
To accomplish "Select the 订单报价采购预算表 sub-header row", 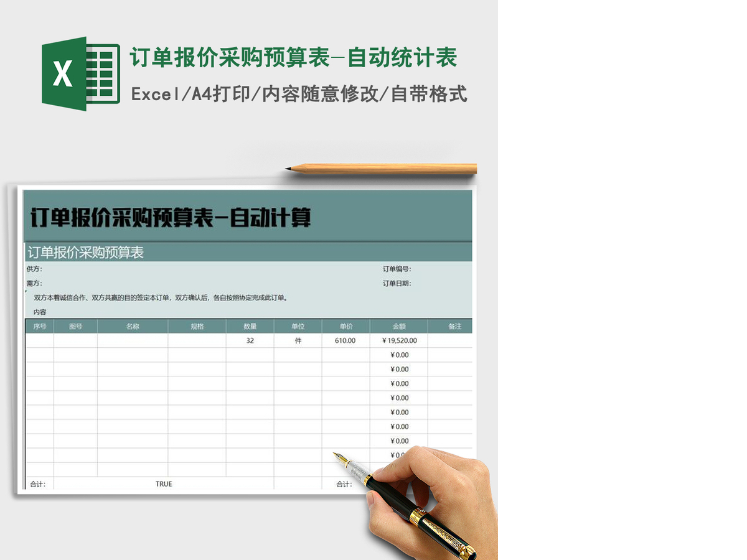I will point(248,252).
